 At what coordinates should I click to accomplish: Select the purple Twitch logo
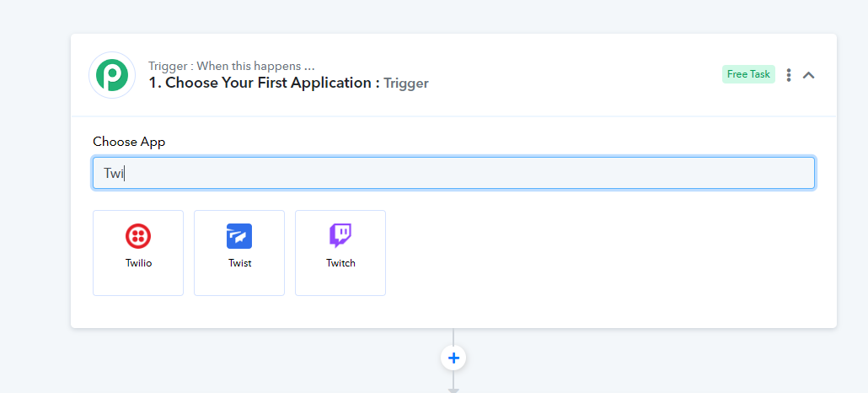340,236
